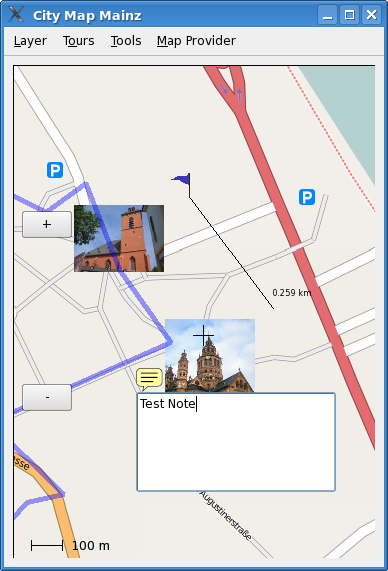Open the Layer menu
The image size is (388, 571).
(30, 41)
